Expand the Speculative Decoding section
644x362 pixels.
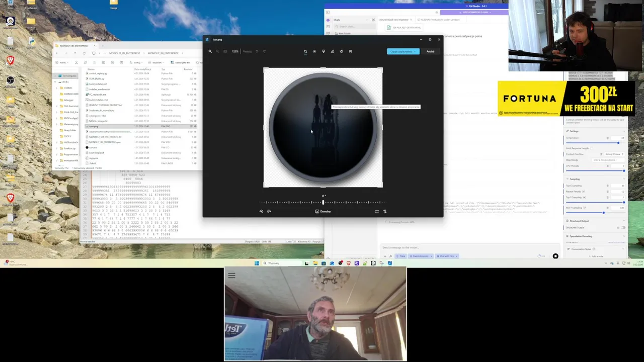624,236
